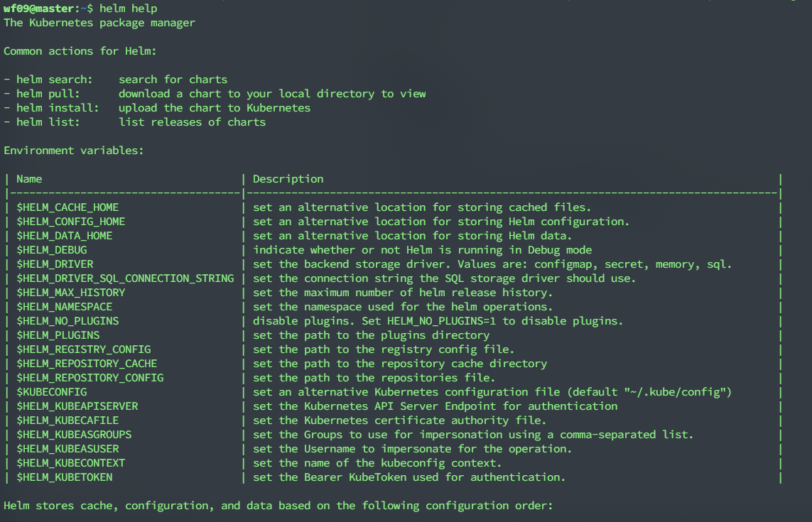
Task: Click the $HELM_KUBETOKEN variable name
Action: [x=65, y=477]
